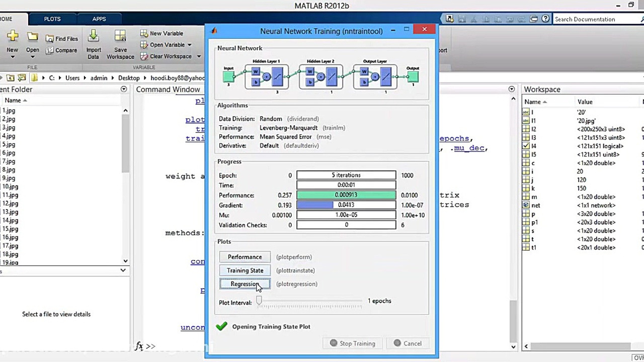Screen dimensions: 644x362
Task: Click the Compare files tool
Action: pos(61,50)
